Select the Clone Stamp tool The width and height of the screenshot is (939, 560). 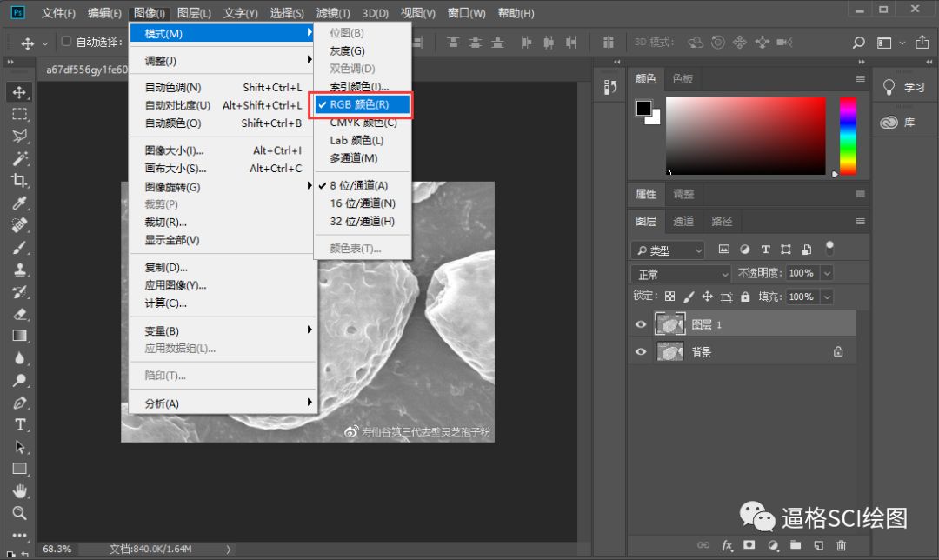(x=19, y=270)
